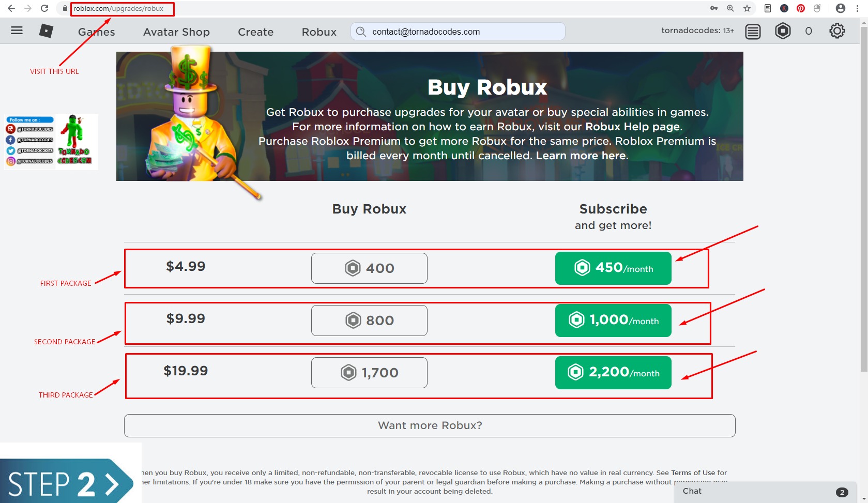This screenshot has height=503, width=868.
Task: Select Robux in the navigation bar
Action: pos(318,32)
